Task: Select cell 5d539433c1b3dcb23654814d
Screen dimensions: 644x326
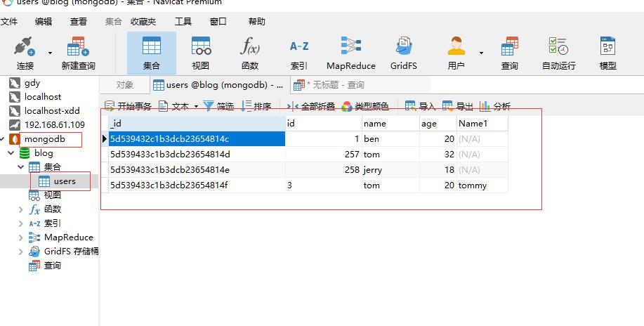Action: click(x=197, y=155)
